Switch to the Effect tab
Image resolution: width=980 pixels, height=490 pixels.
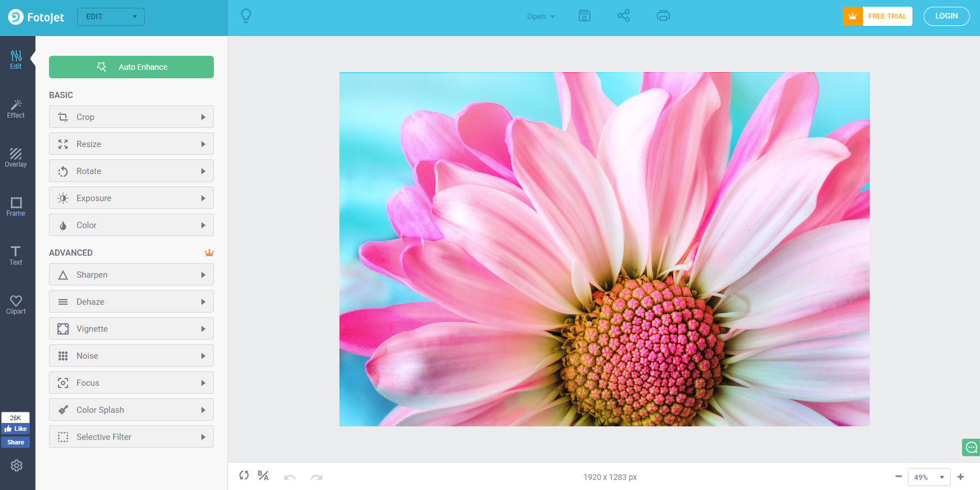pos(16,109)
